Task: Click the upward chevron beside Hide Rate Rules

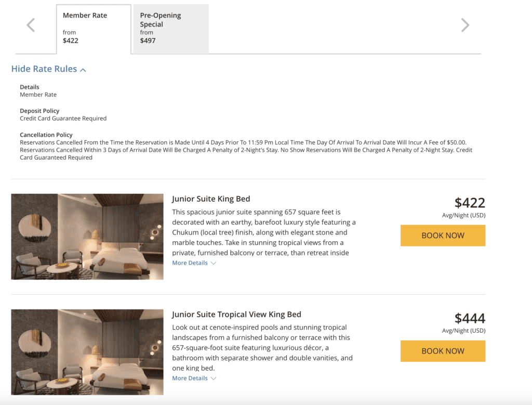Action: (83, 69)
